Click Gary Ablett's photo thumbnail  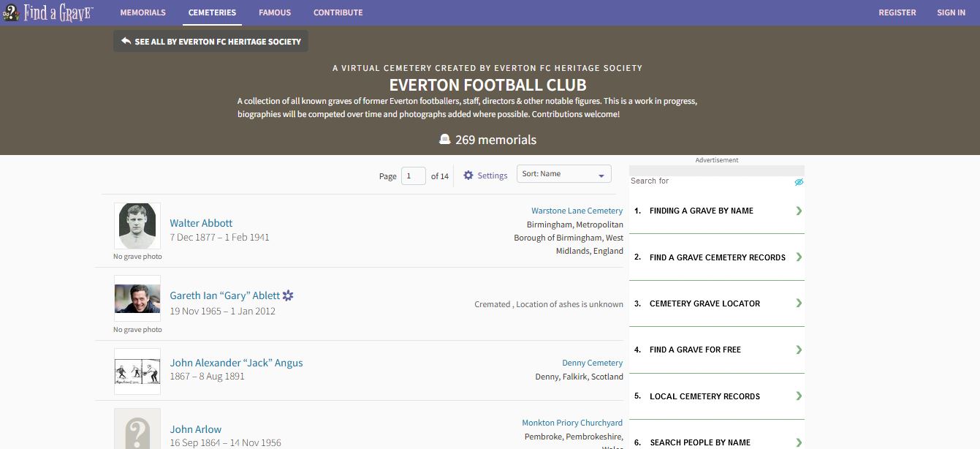(137, 298)
